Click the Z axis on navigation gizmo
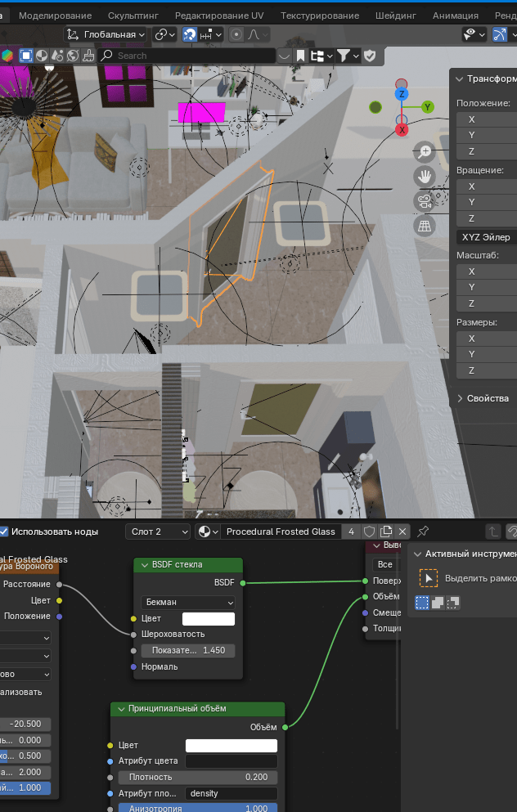The image size is (517, 812). pyautogui.click(x=402, y=94)
